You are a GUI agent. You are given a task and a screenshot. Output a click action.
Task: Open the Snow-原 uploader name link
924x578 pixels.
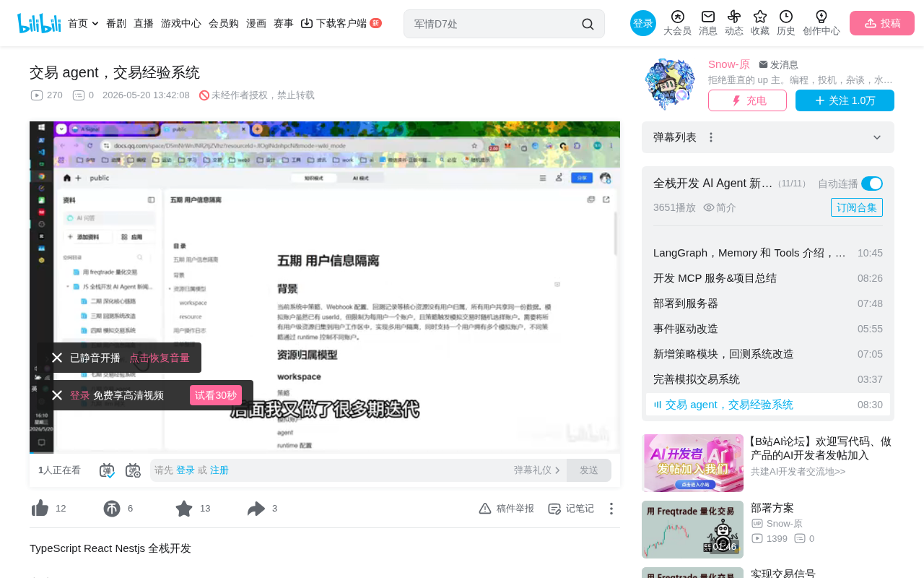point(729,64)
